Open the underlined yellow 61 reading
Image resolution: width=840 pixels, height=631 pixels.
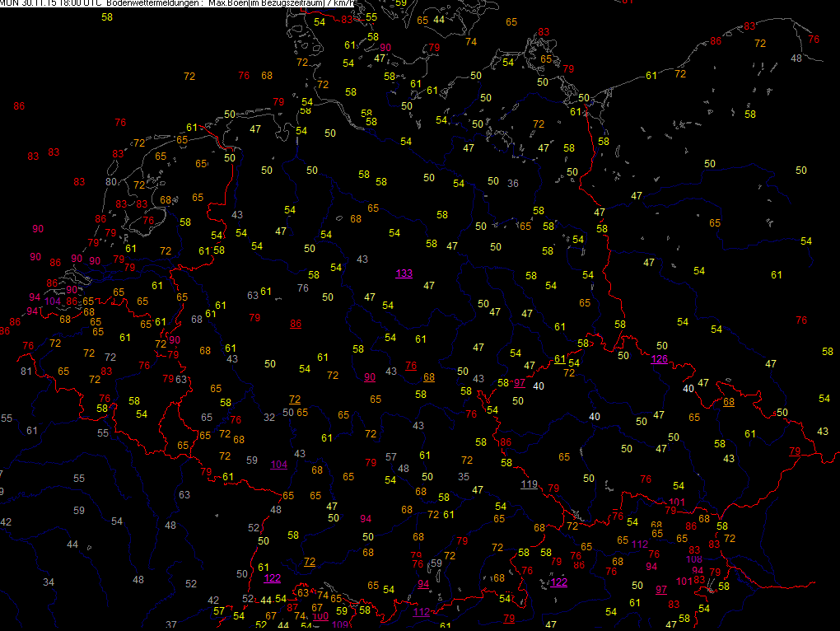(x=560, y=358)
